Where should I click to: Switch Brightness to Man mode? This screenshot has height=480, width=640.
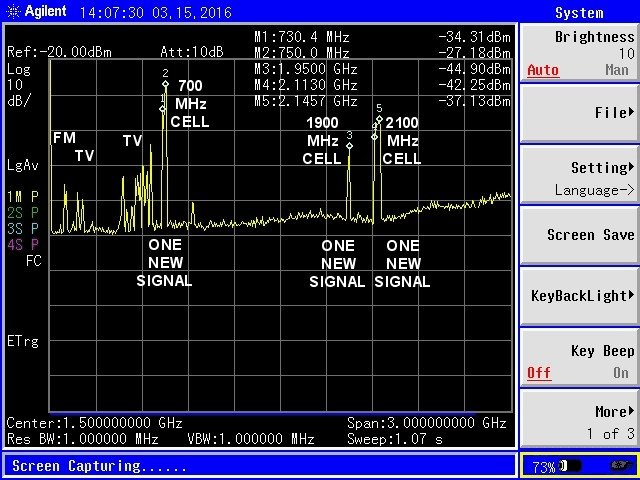(x=617, y=70)
